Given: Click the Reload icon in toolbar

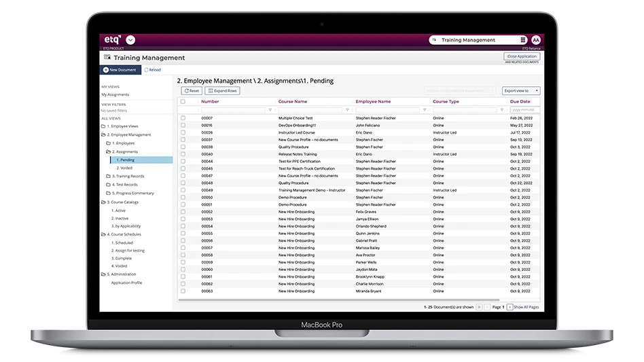Looking at the screenshot, I should tap(146, 70).
